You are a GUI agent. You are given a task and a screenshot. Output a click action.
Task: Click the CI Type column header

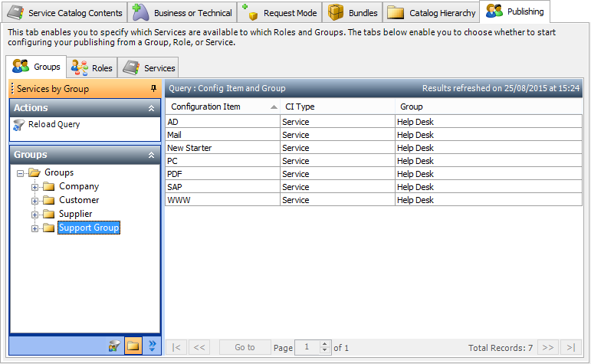point(337,107)
